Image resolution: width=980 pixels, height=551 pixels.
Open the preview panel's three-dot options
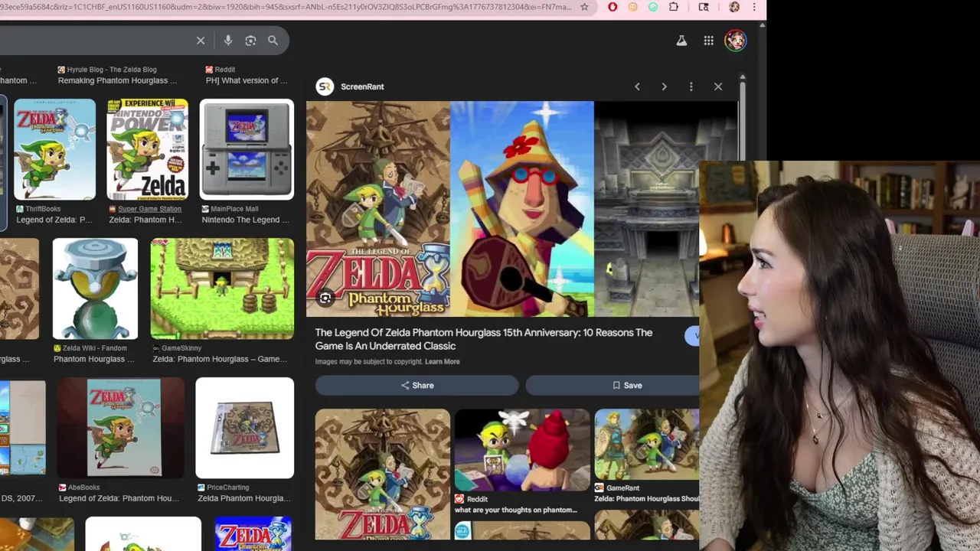[x=691, y=86]
